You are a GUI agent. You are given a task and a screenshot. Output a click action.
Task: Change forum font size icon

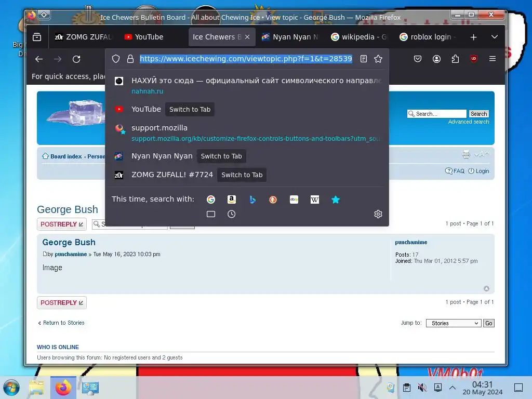[482, 154]
